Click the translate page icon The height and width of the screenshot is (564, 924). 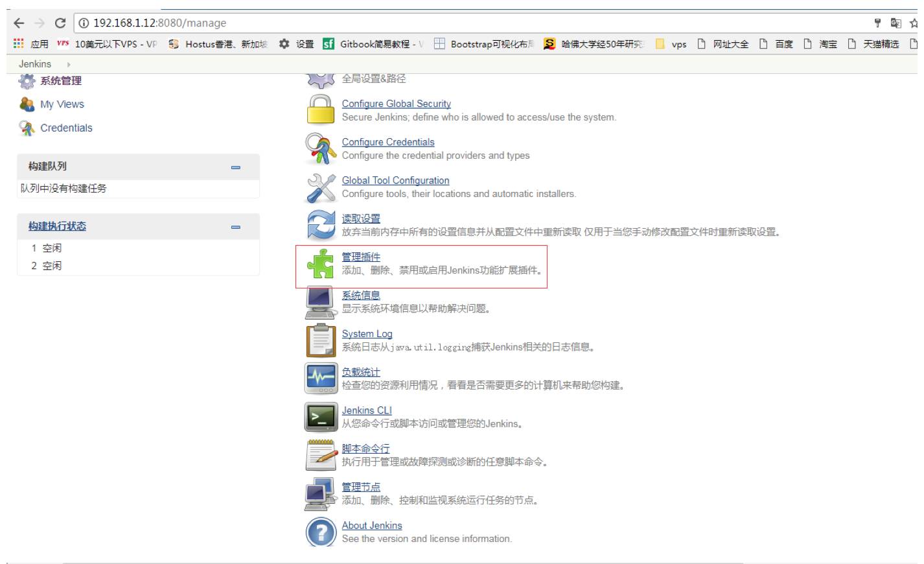(x=896, y=23)
